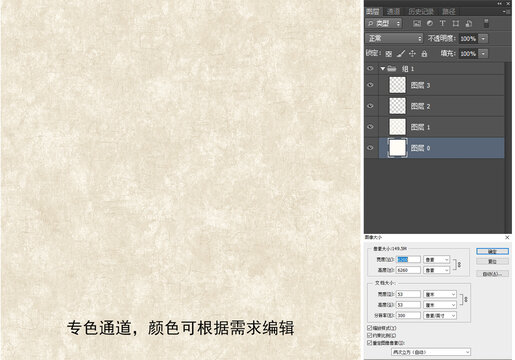The height and width of the screenshot is (360, 515).
Task: Lock transparent pixels in Layers panel
Action: click(389, 54)
